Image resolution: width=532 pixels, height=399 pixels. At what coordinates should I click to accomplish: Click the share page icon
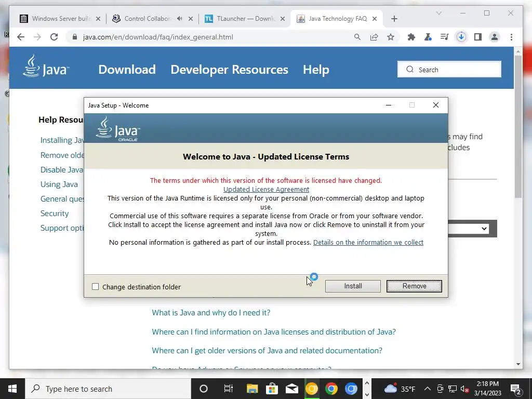[374, 37]
